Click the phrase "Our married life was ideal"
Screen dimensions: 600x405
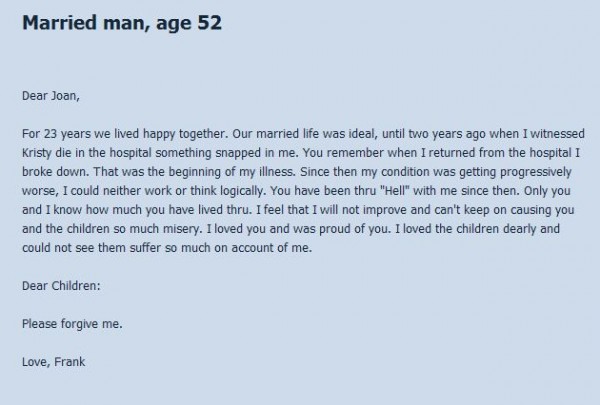(x=305, y=134)
